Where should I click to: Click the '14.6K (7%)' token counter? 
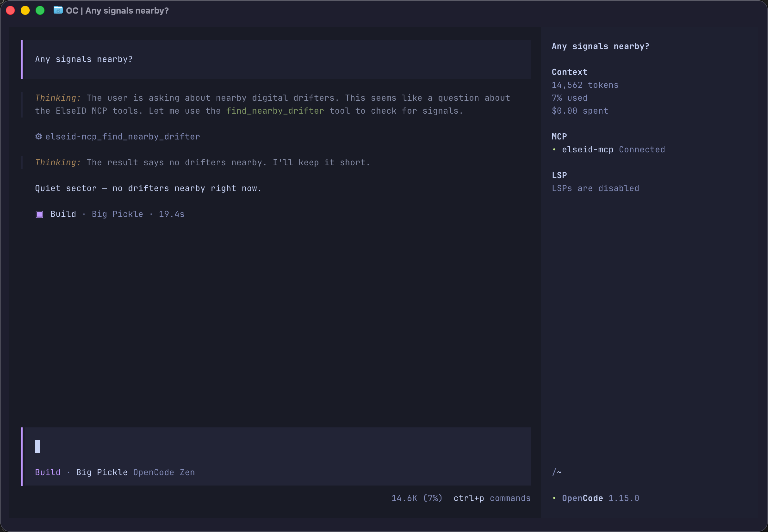[x=417, y=498]
